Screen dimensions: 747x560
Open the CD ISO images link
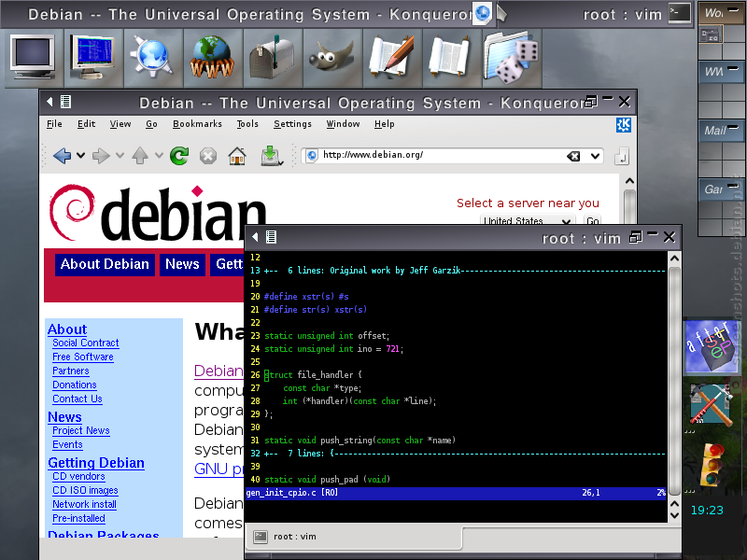click(x=85, y=490)
